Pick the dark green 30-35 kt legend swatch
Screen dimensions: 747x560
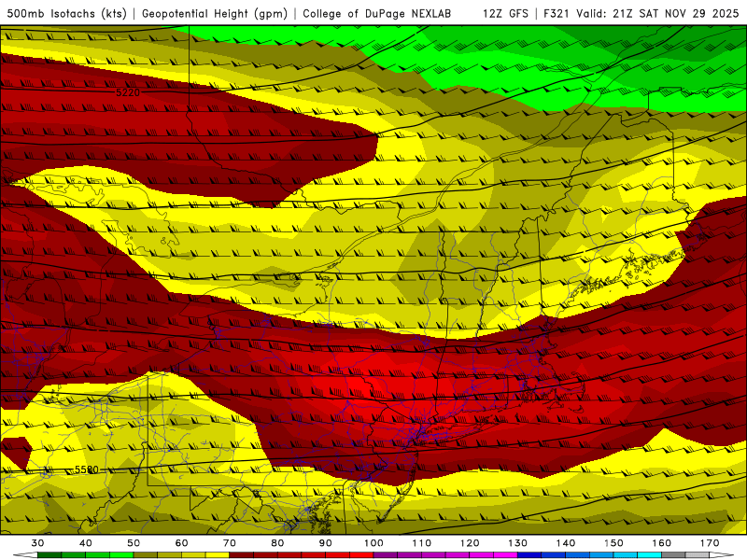[49, 555]
